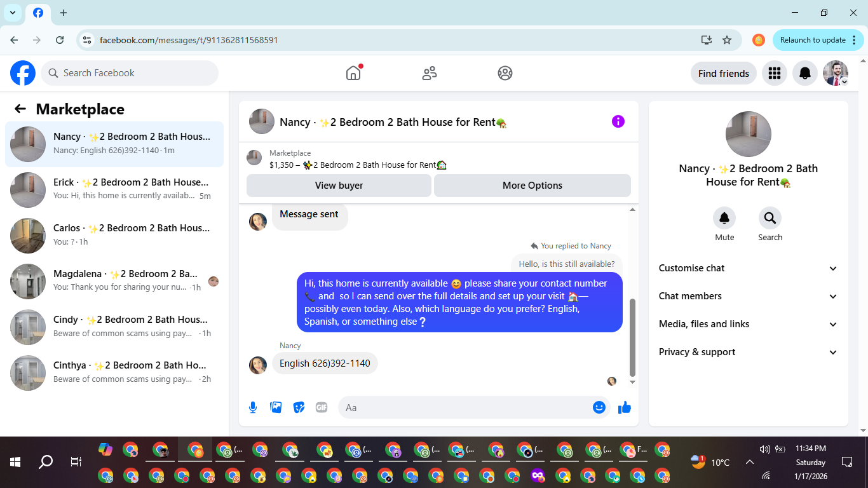868x488 pixels.
Task: Click the chat messages scrollbar thumb
Action: (632, 337)
